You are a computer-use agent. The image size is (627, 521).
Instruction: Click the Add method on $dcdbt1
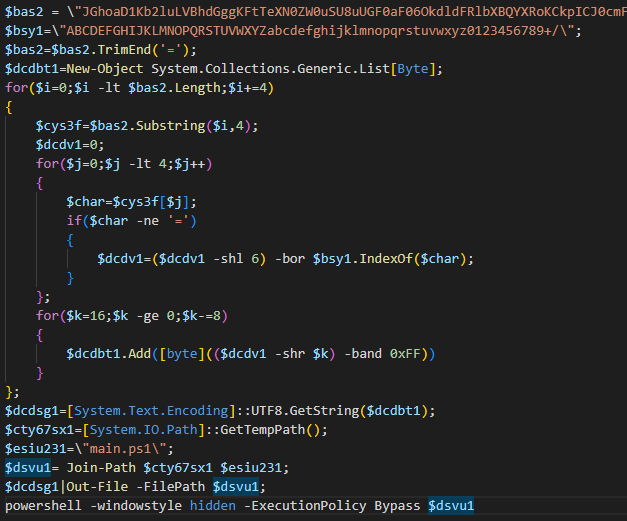coord(140,354)
